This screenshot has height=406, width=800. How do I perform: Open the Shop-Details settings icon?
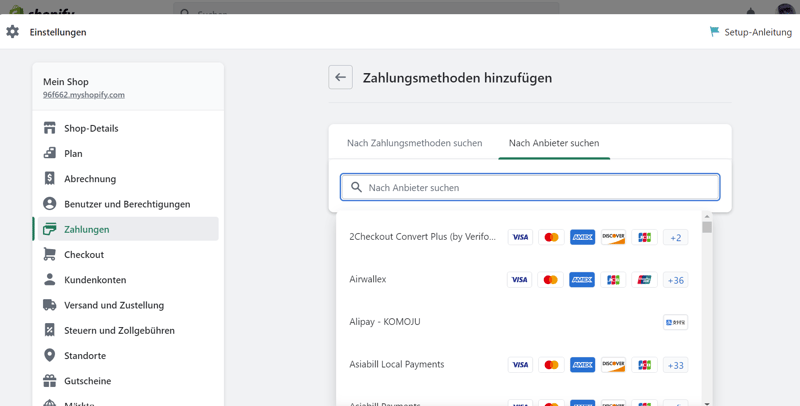pyautogui.click(x=49, y=128)
